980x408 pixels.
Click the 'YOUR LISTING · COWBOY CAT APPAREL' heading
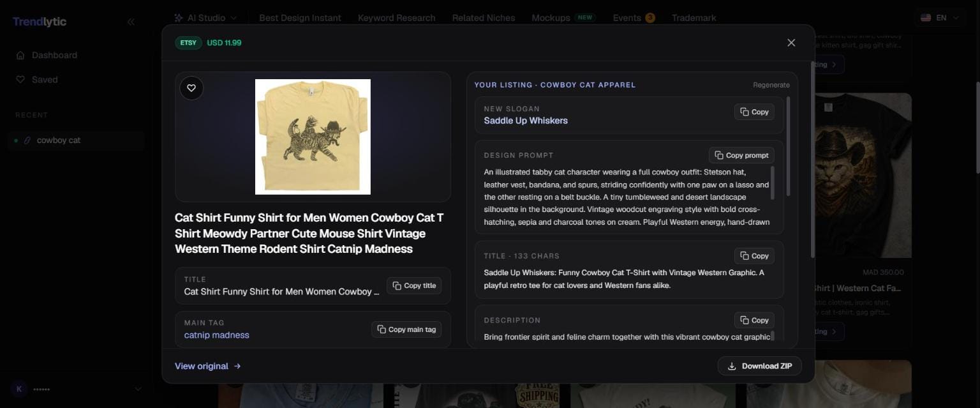[554, 85]
